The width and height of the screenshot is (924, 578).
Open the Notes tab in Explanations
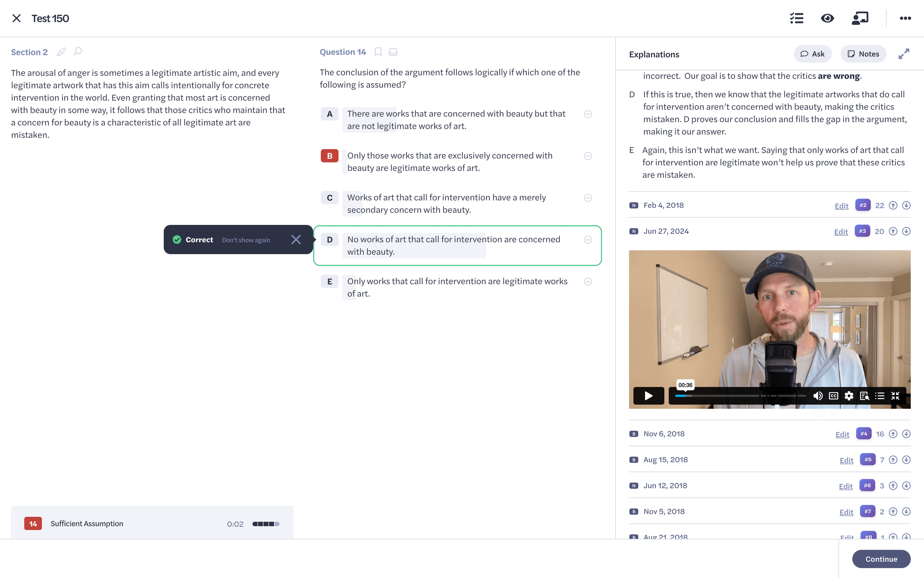pyautogui.click(x=863, y=54)
